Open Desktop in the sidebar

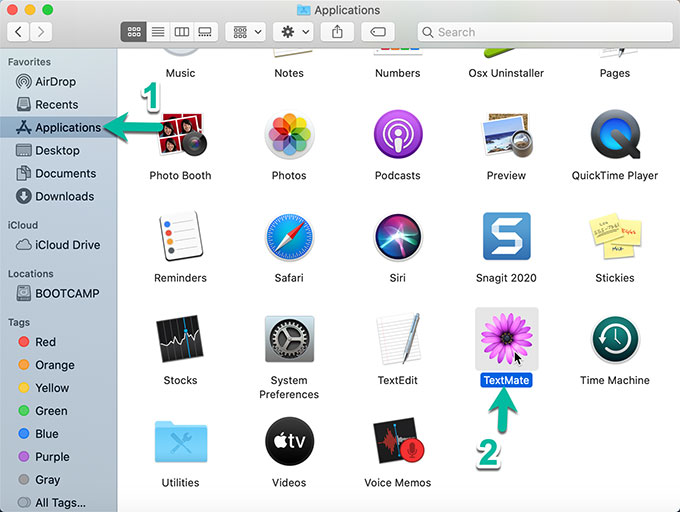point(59,150)
